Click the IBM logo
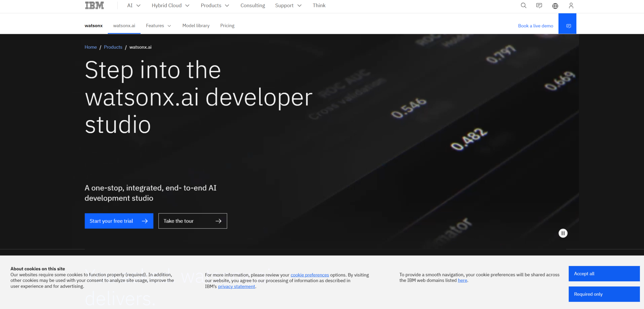The width and height of the screenshot is (644, 309). coord(94,5)
